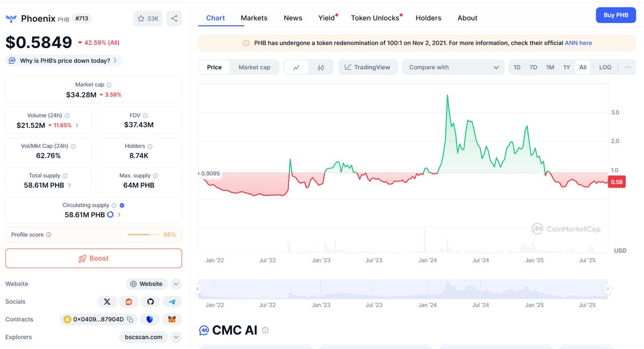This screenshot has height=349, width=644.
Task: Click the Total supply info icon
Action: [65, 176]
